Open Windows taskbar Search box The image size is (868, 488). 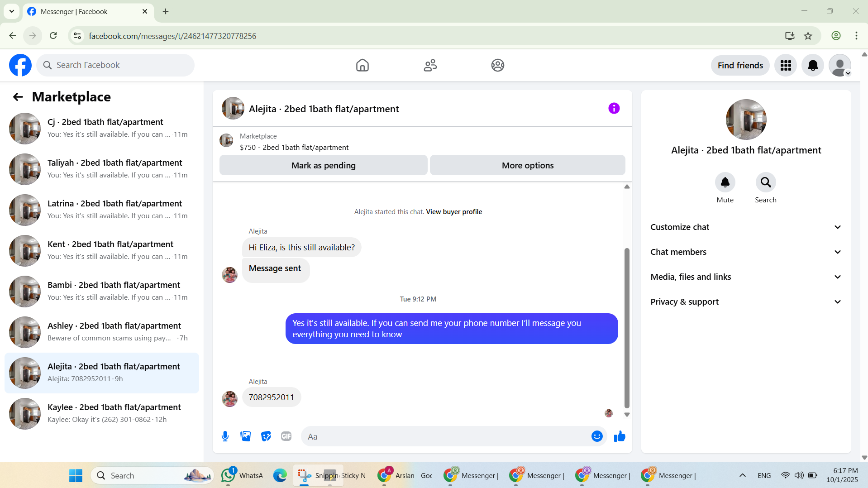153,475
